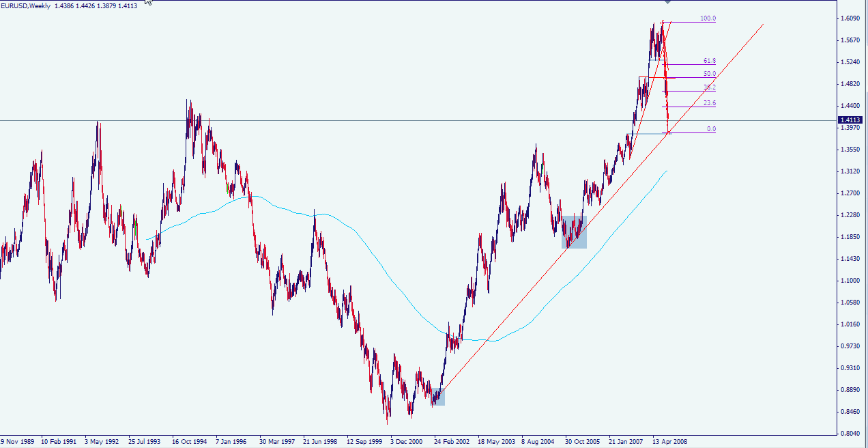Click the 21 Jun 1998 date label
Screen dimensions: 868x448
click(x=321, y=442)
